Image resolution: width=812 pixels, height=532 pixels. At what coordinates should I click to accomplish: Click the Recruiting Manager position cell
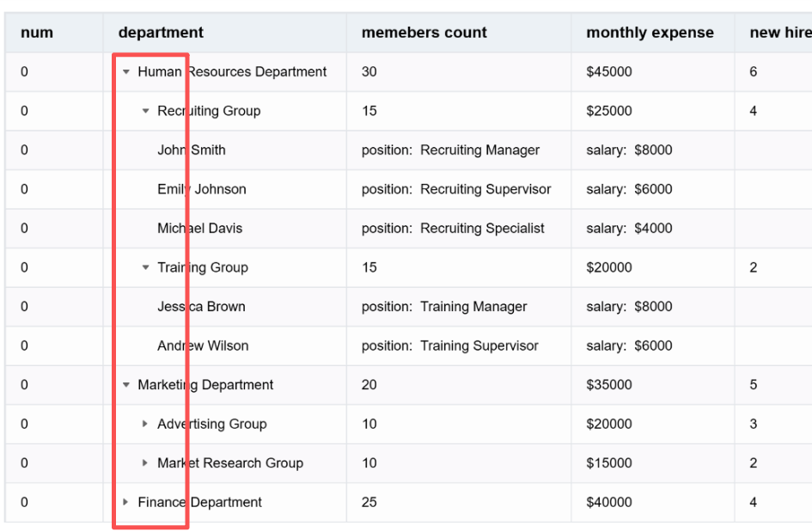[451, 150]
